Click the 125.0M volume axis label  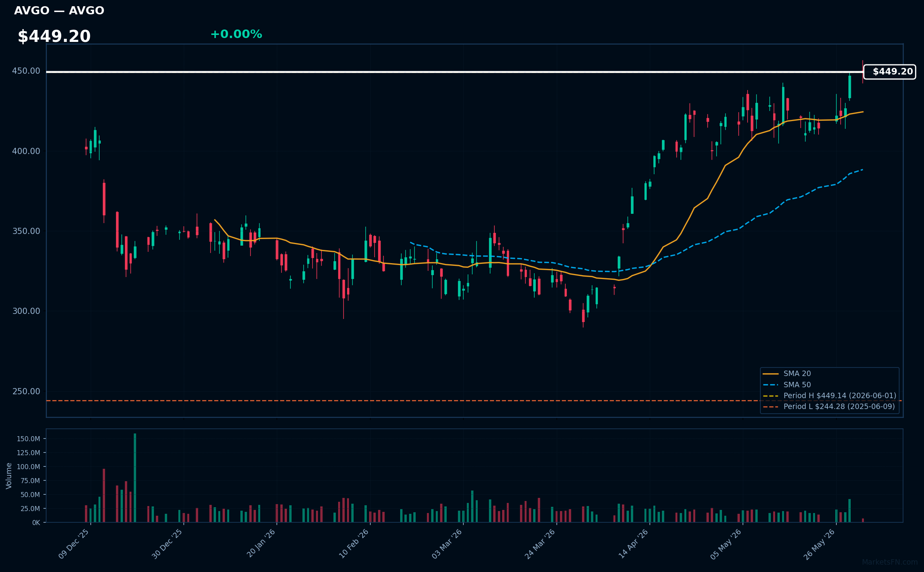pos(28,453)
